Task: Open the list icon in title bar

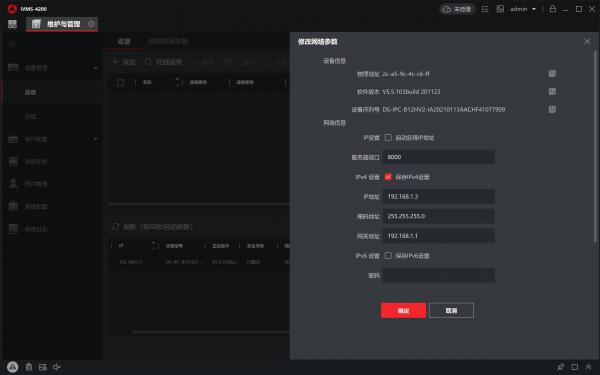Action: tap(485, 9)
